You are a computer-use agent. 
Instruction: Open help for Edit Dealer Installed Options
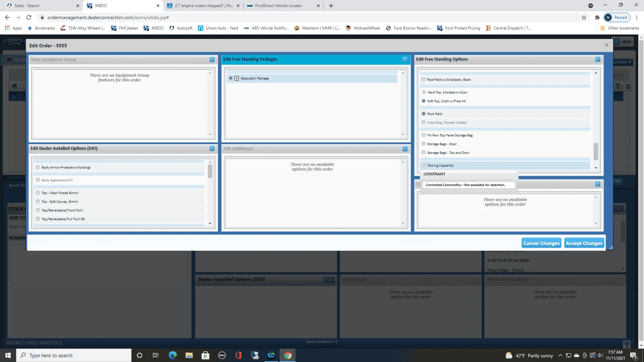pos(212,149)
